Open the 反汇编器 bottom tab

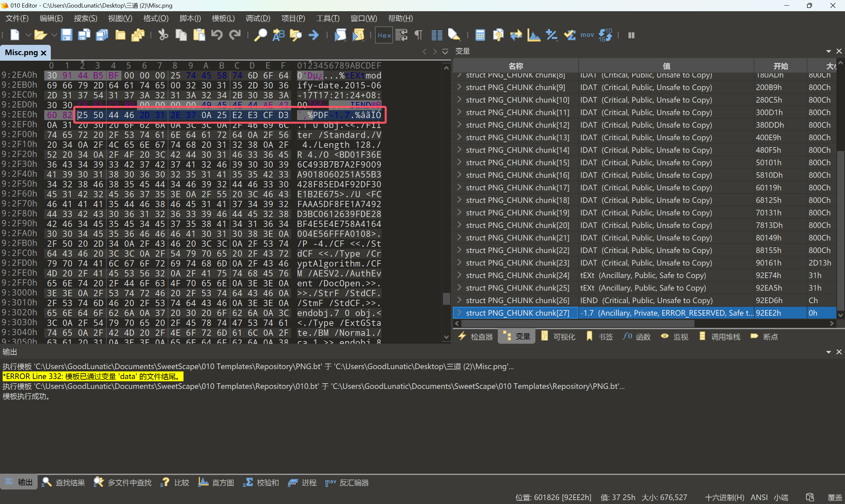pos(347,482)
